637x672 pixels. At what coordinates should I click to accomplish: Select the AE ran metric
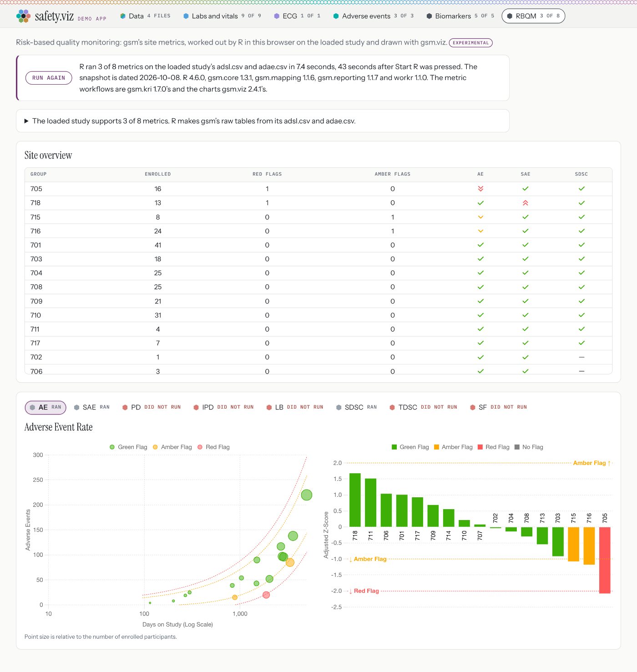point(45,407)
